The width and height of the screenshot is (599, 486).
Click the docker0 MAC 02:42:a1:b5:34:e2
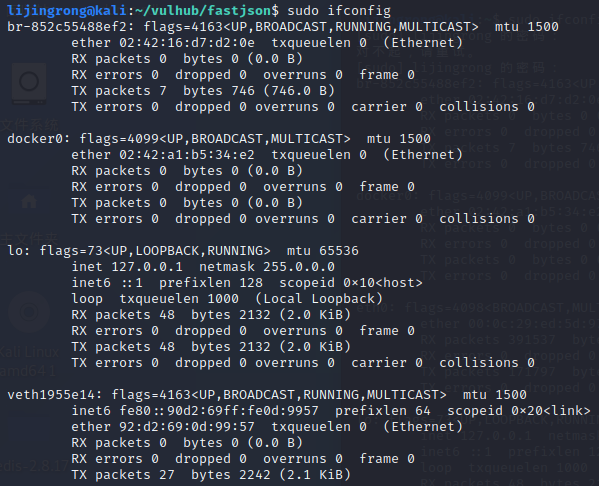(186, 155)
